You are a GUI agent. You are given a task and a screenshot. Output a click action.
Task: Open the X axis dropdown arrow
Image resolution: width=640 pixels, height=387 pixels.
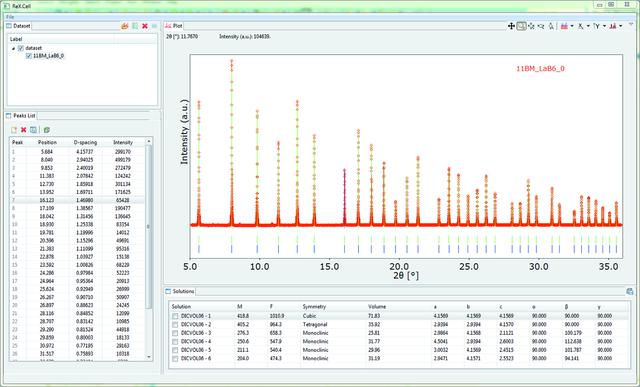[588, 26]
